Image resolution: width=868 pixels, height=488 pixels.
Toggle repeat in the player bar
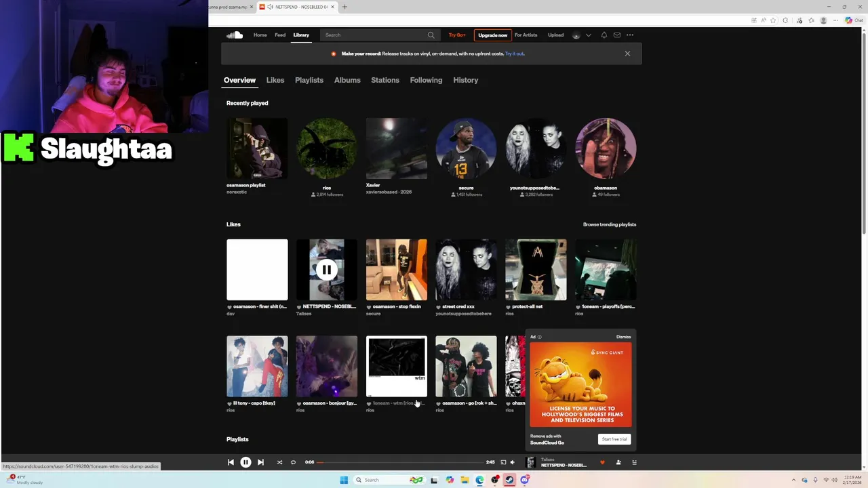click(293, 462)
